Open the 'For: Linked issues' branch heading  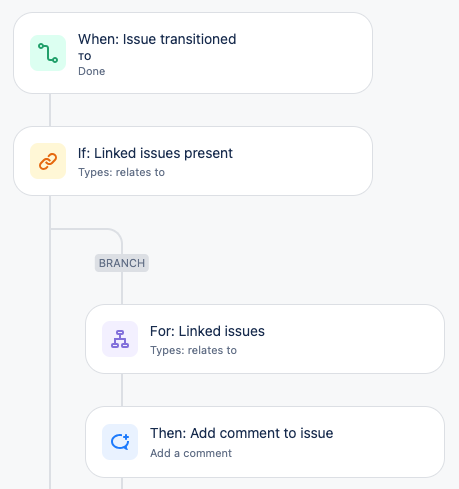pos(207,331)
